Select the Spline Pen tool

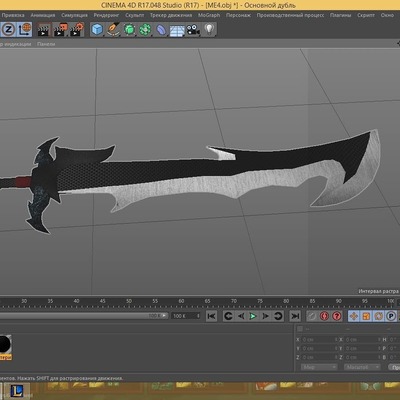pyautogui.click(x=113, y=30)
